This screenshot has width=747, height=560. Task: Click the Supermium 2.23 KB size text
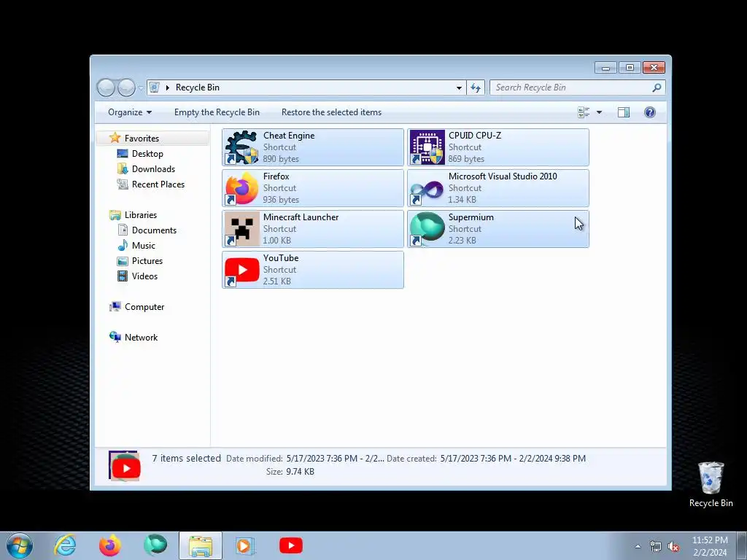coord(462,241)
